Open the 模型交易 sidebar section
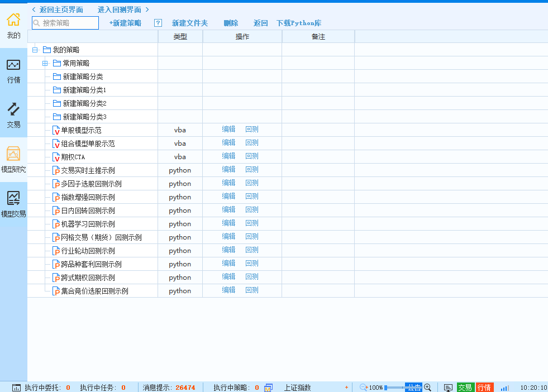The height and width of the screenshot is (392, 548). click(13, 204)
